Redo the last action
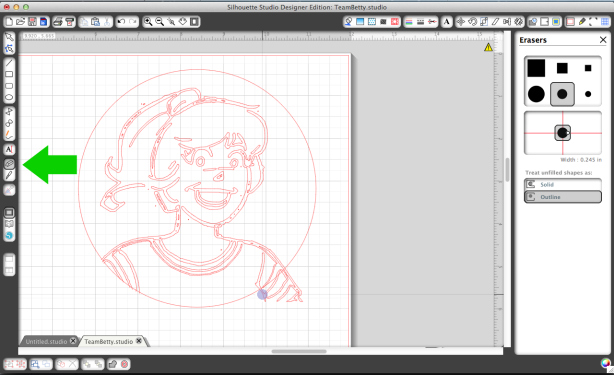The width and height of the screenshot is (614, 375). point(133,22)
